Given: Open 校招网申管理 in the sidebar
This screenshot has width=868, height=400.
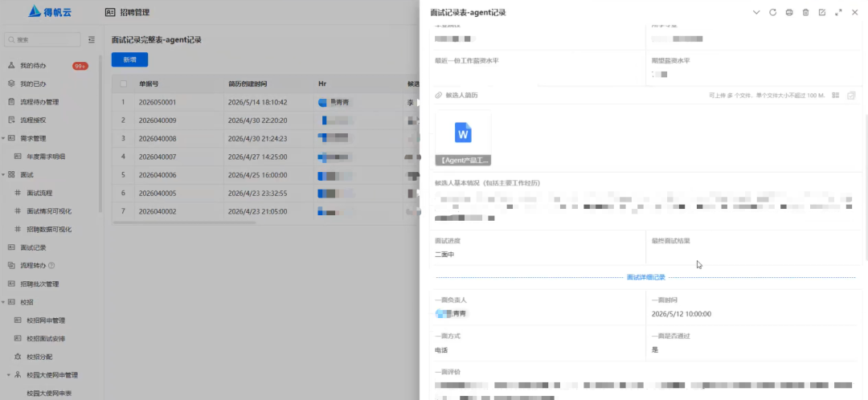Looking at the screenshot, I should click(46, 320).
